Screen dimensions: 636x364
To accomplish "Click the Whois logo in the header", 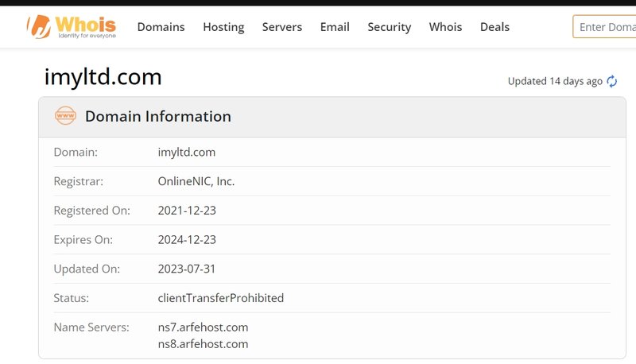I will coord(72,27).
